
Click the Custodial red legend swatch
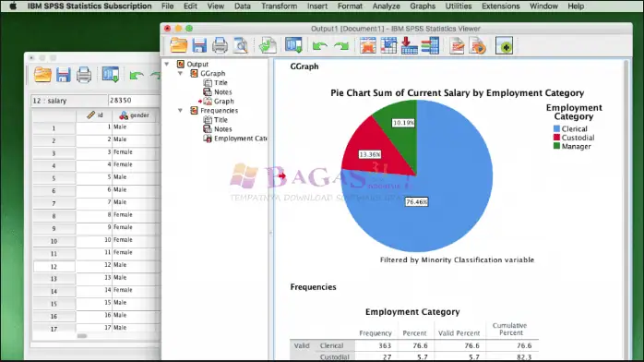(556, 138)
